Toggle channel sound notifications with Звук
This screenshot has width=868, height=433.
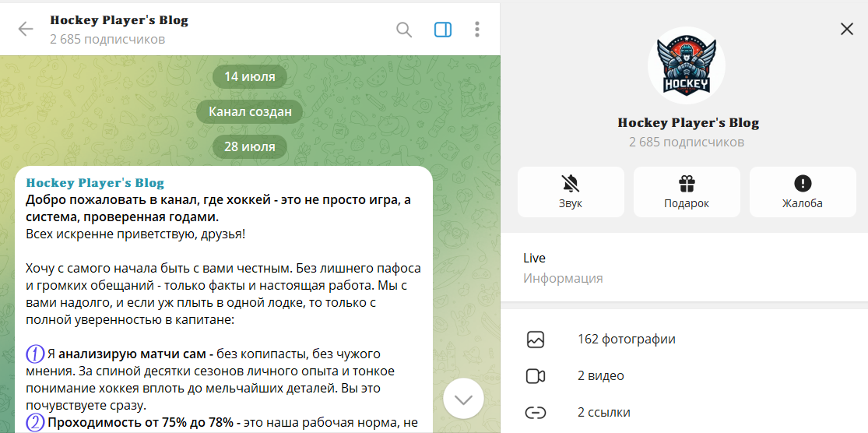click(571, 192)
